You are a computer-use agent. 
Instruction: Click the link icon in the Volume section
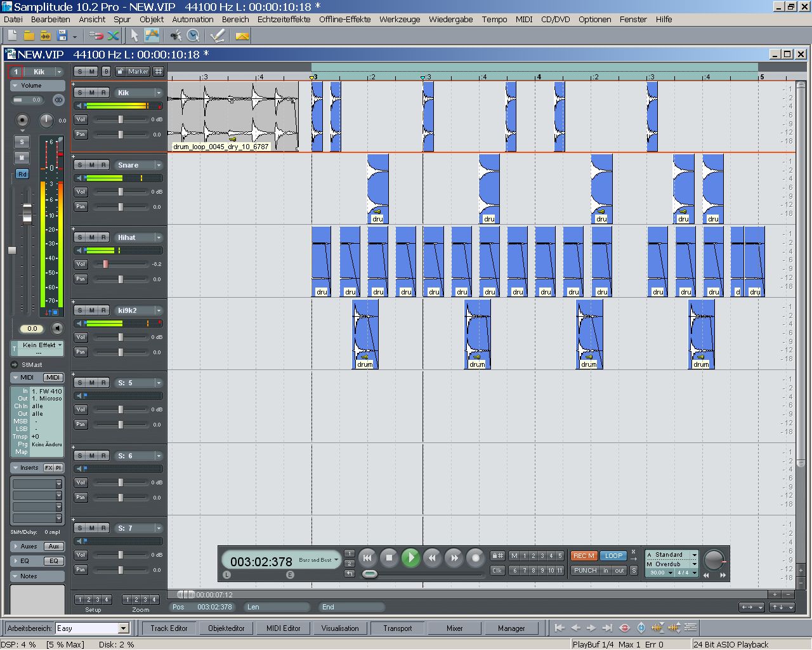tap(58, 100)
